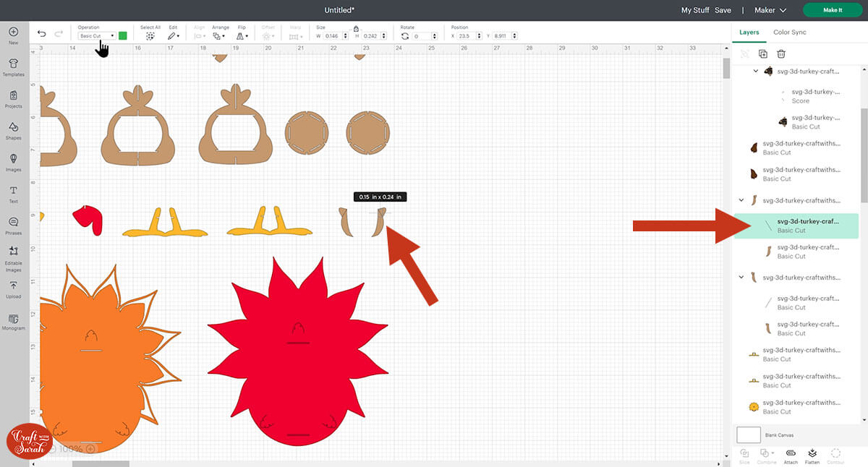Undo the last action
This screenshot has width=868, height=467.
coord(41,34)
